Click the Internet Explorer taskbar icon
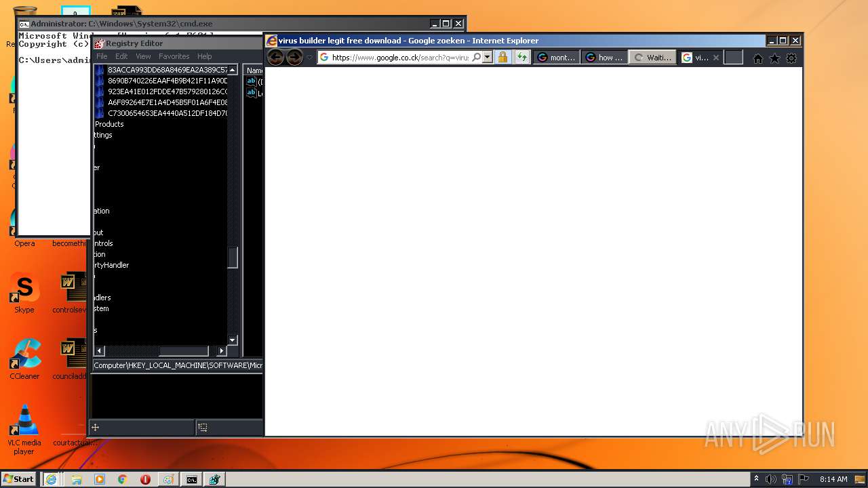The image size is (868, 488). click(x=51, y=479)
